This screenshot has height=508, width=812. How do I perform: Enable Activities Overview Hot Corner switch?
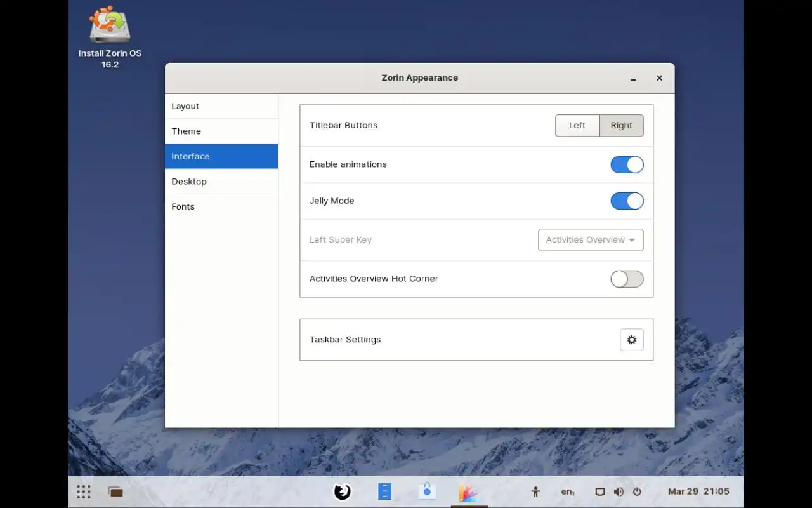pyautogui.click(x=627, y=279)
